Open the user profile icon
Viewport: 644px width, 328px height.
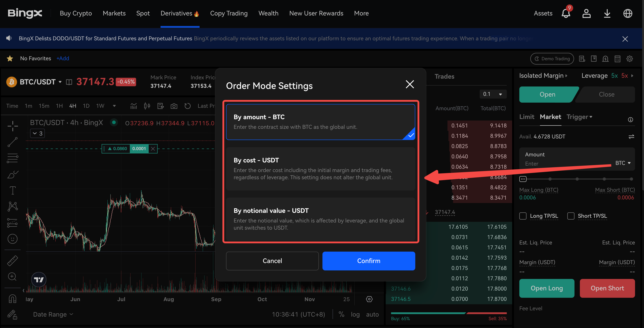tap(586, 13)
